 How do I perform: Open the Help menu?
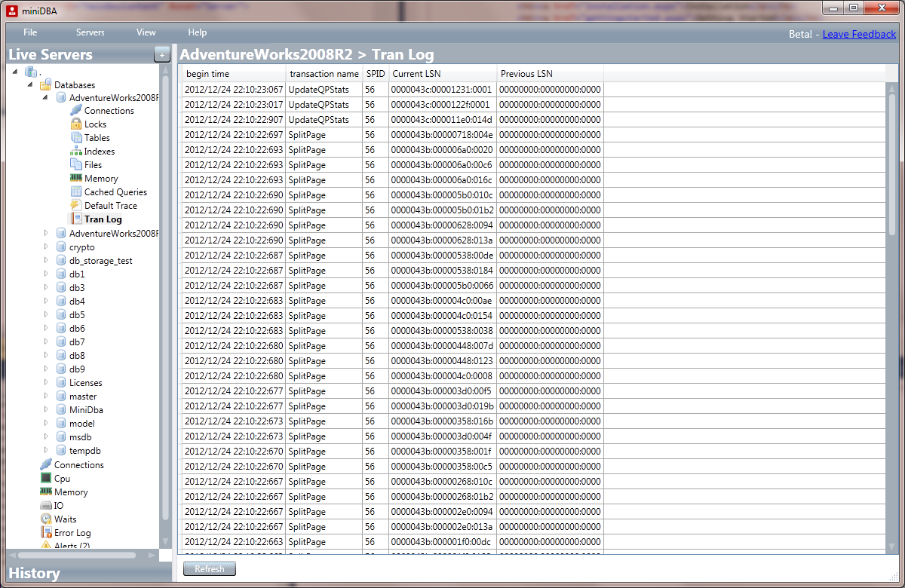pyautogui.click(x=197, y=32)
